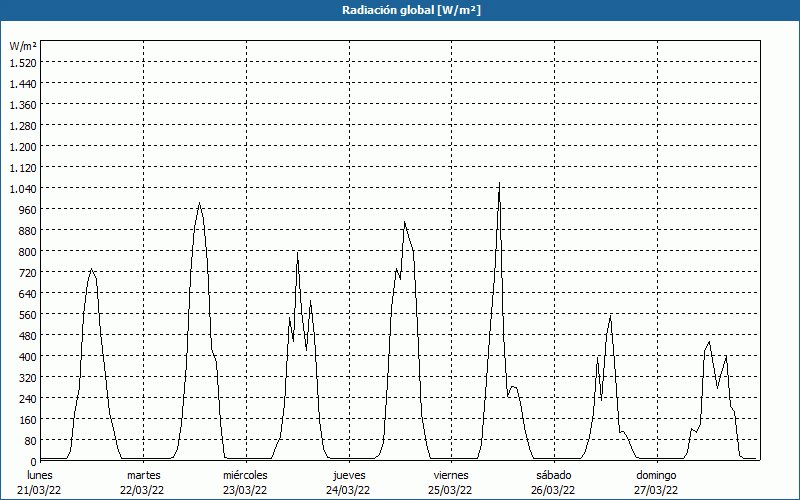Click the Friday radiation peak above 1.040
This screenshot has width=800, height=500.
[x=499, y=183]
